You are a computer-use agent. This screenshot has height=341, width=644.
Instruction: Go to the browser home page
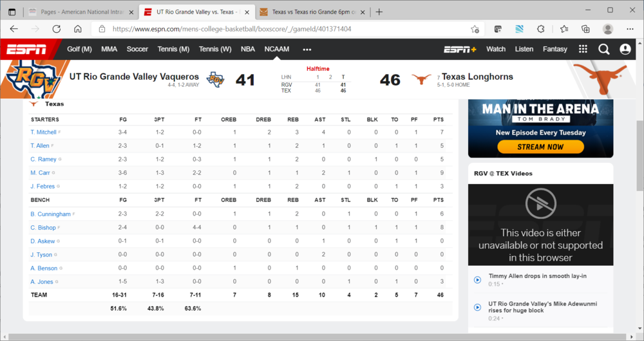tap(77, 29)
